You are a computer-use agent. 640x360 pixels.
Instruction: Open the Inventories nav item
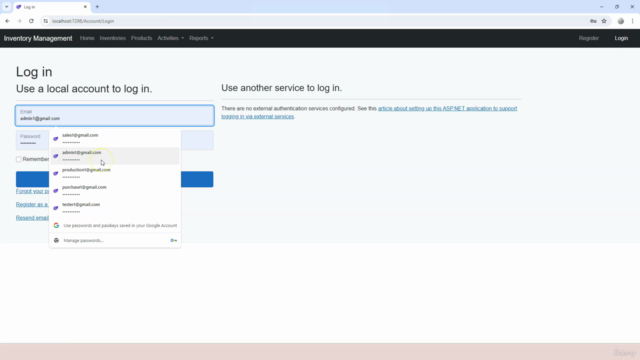point(113,38)
